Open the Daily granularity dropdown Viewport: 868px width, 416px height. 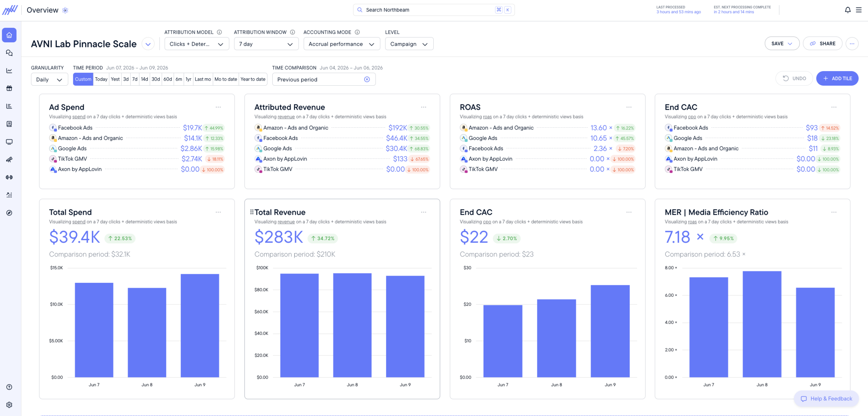pos(50,80)
